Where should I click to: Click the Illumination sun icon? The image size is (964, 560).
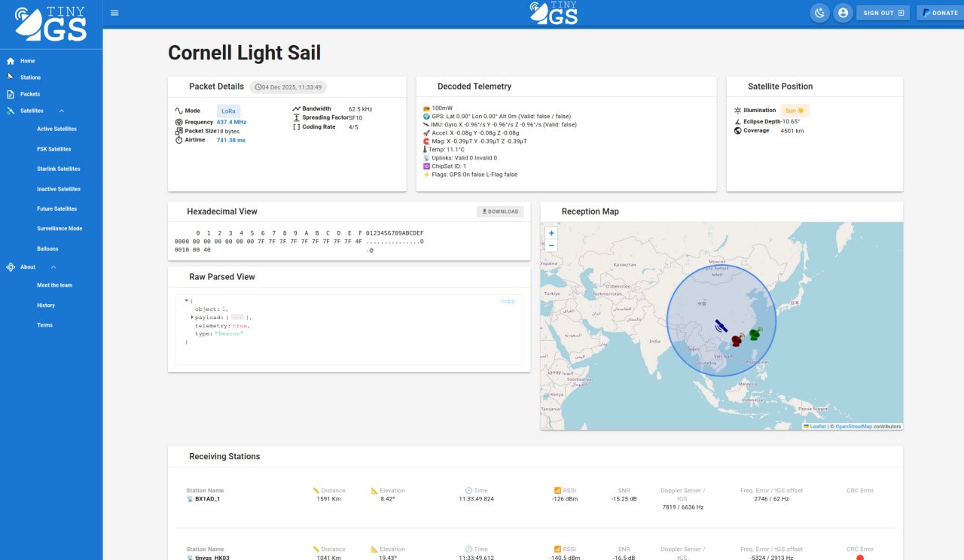[738, 111]
